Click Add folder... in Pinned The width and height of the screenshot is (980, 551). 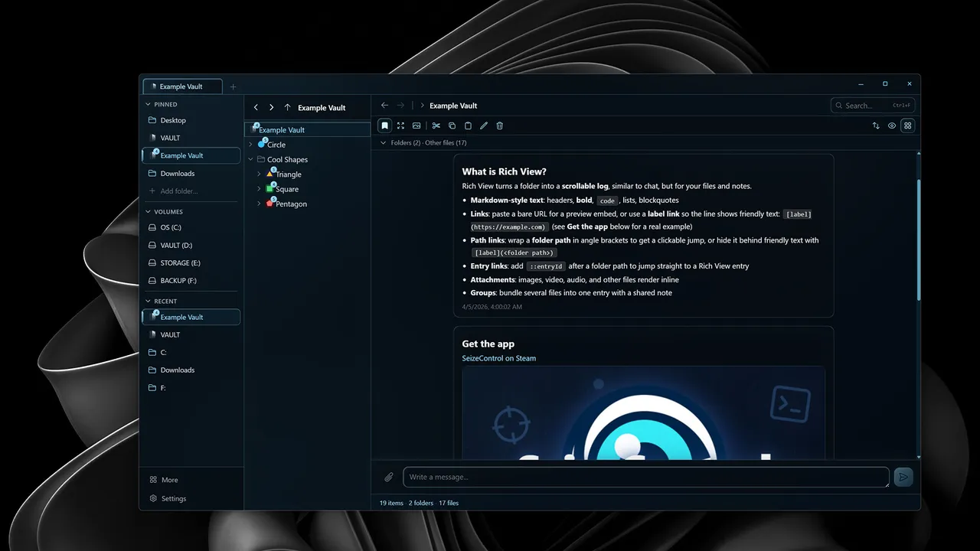pyautogui.click(x=191, y=191)
